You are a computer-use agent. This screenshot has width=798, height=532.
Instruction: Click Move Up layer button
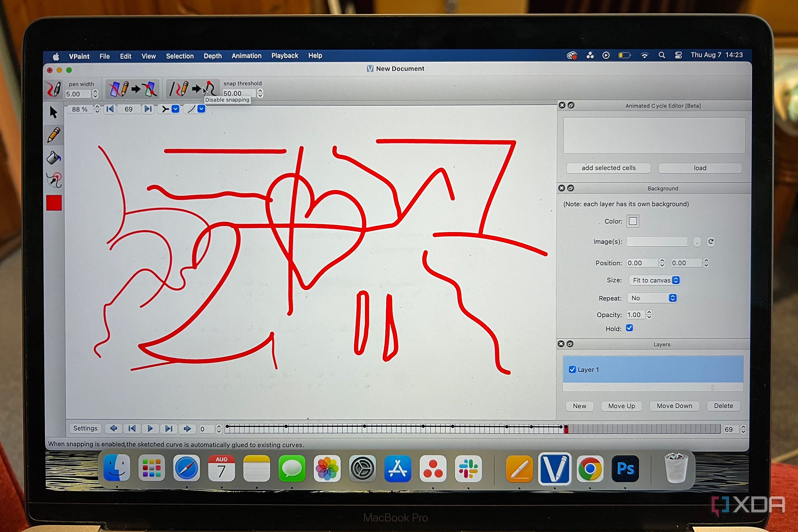tap(621, 406)
